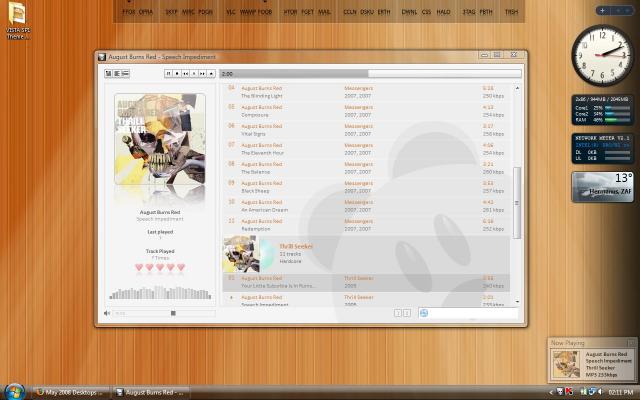Mute audio with the player speaker icon
The width and height of the screenshot is (640, 400).
[x=107, y=313]
